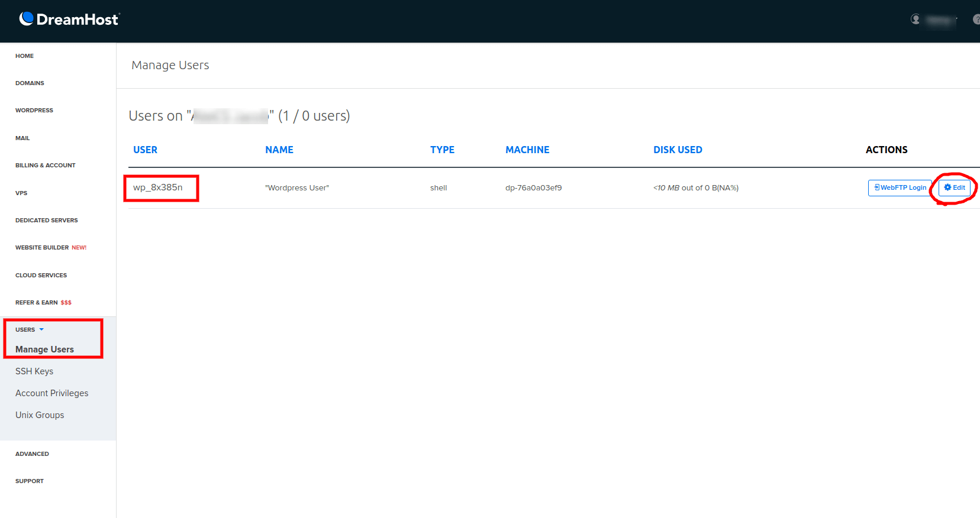Expand the Advanced menu

point(32,454)
